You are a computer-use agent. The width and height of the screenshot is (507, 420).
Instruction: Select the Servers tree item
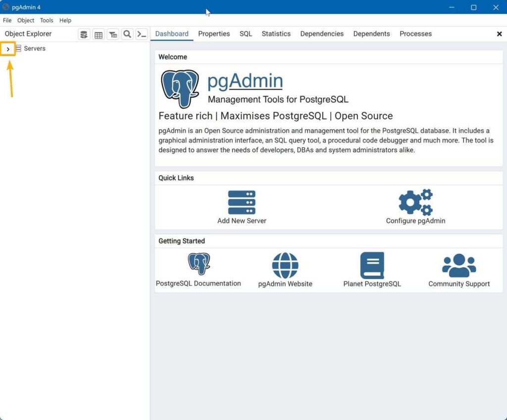34,48
